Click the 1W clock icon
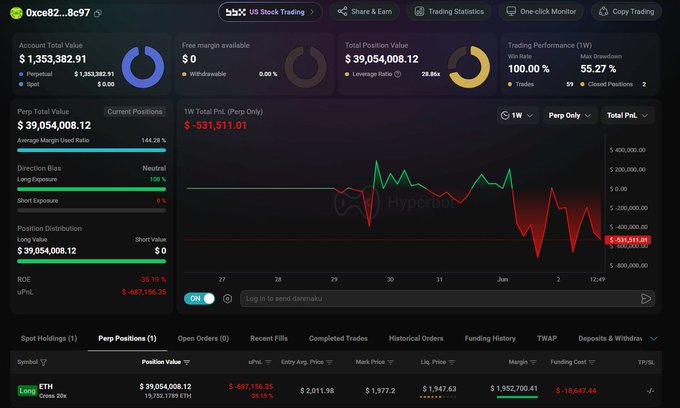 [x=505, y=115]
